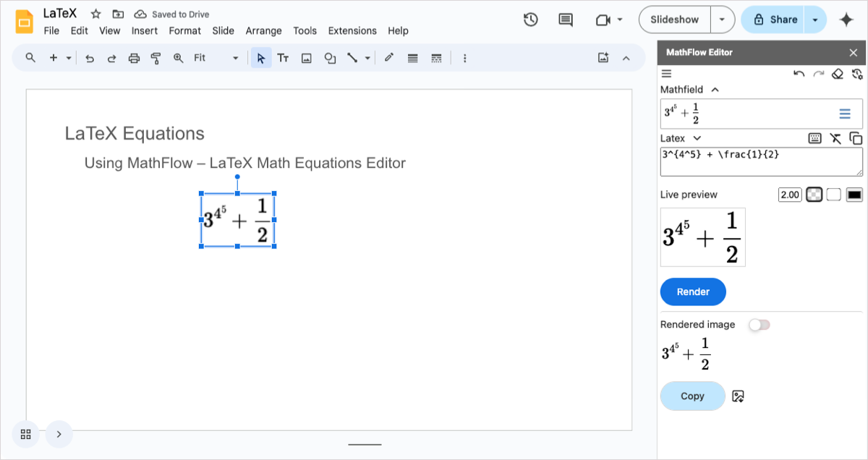Viewport: 868px width, 460px height.
Task: Open the View menu
Action: point(110,30)
